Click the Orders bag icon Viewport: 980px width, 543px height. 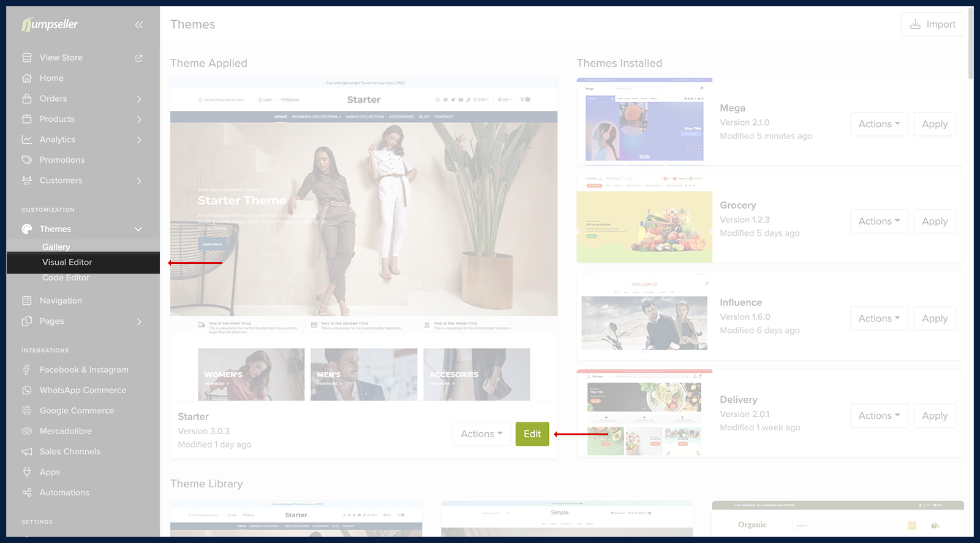27,99
